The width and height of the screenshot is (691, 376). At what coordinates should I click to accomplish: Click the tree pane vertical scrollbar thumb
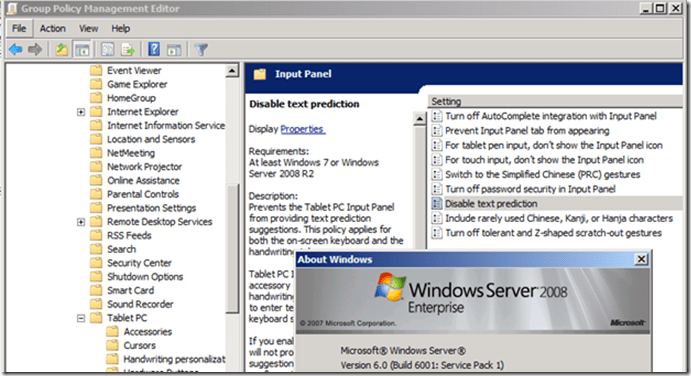232,248
